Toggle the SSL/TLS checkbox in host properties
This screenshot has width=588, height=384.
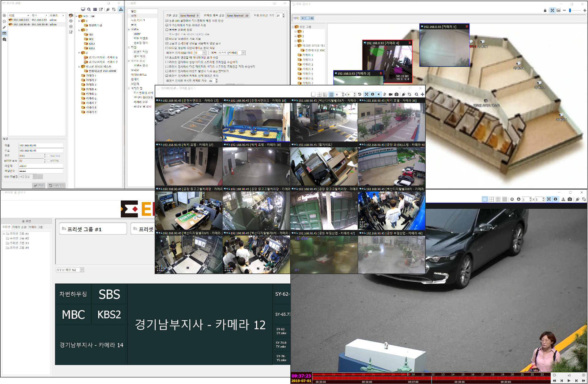pos(48,156)
